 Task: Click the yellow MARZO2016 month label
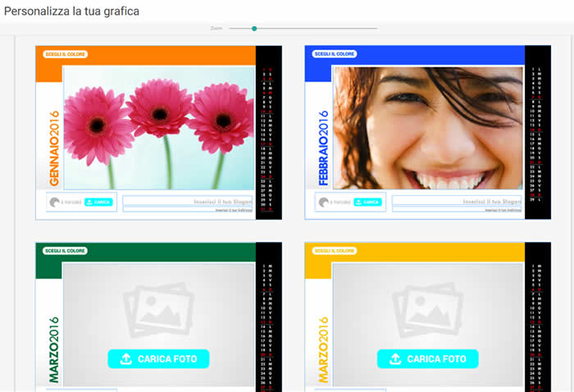tap(323, 350)
